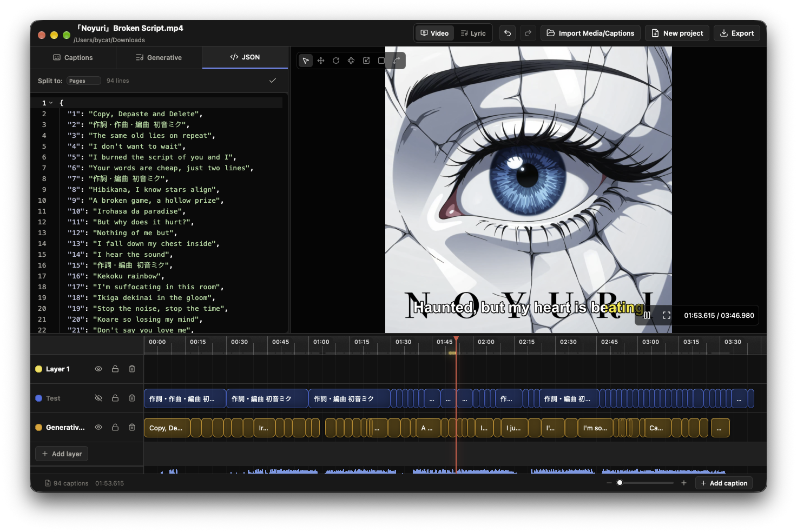Show the hidden Test layer
Screen dimensions: 797x532
[x=98, y=398]
